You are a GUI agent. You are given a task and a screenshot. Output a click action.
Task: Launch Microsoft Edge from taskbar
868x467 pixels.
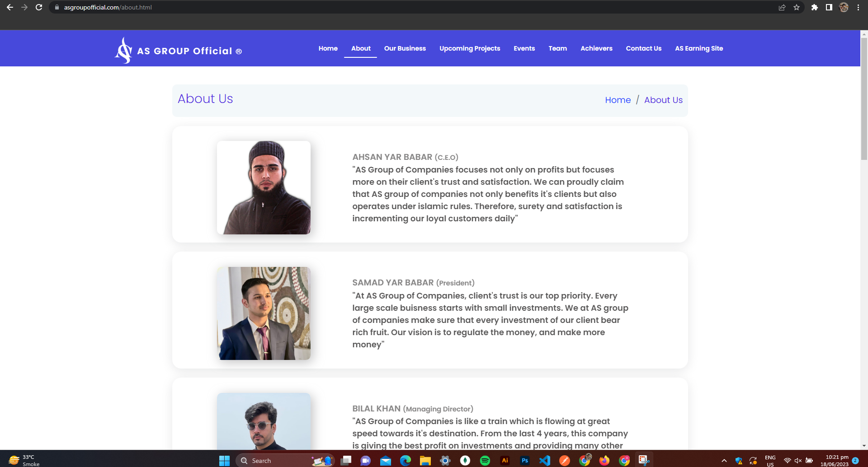pos(406,461)
